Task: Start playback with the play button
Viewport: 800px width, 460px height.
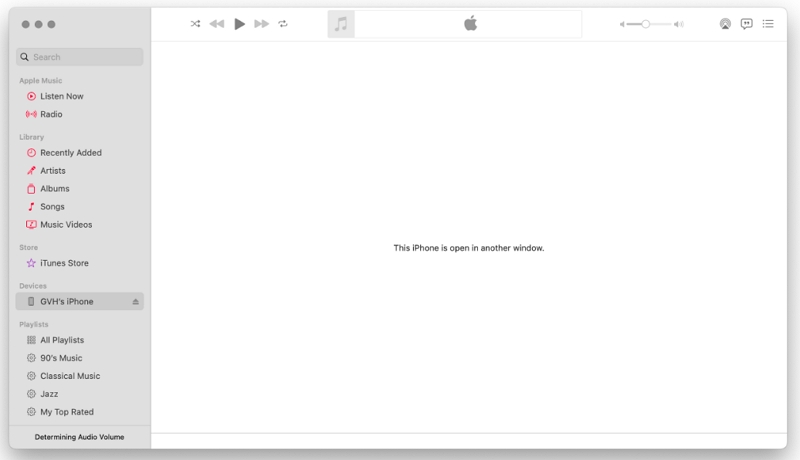Action: (239, 23)
